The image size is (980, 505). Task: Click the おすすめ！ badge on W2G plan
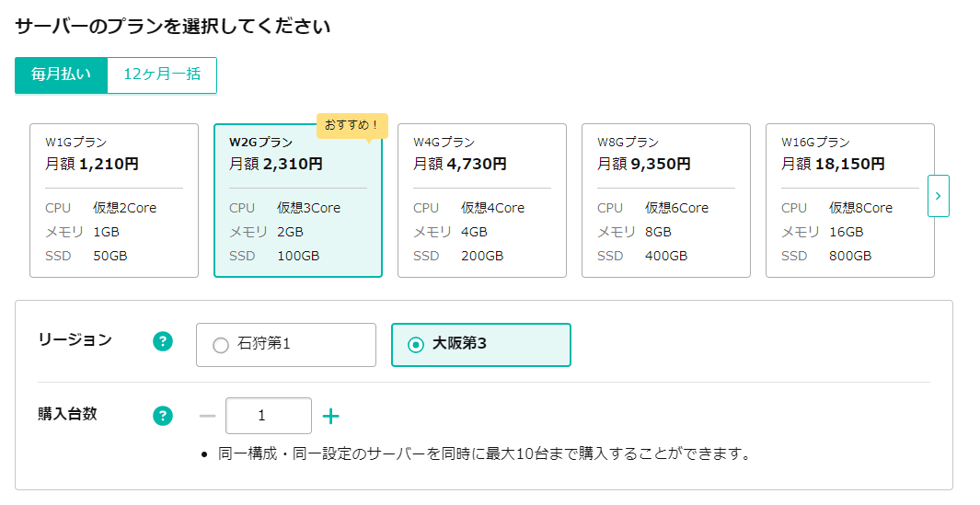tap(352, 124)
